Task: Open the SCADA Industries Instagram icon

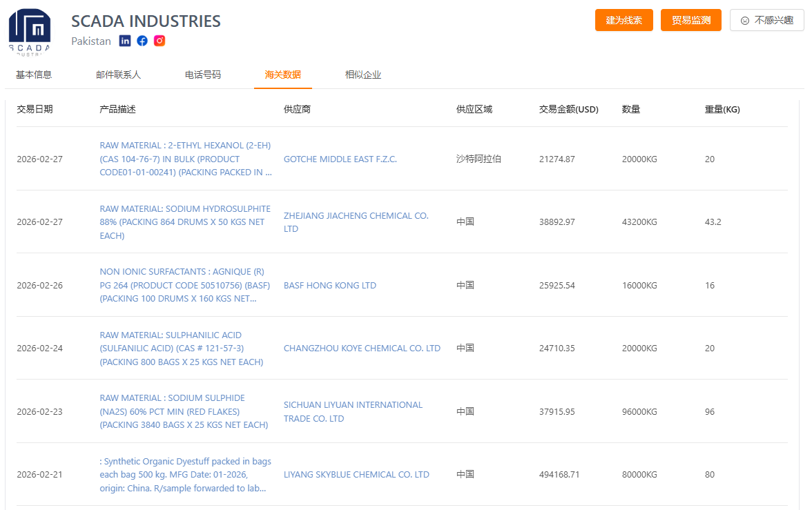Action: point(159,41)
